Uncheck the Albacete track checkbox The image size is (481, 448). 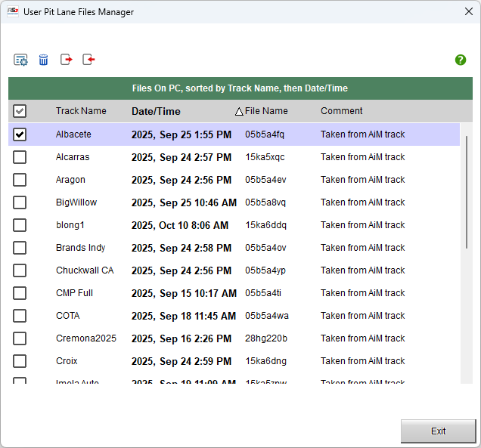[20, 134]
